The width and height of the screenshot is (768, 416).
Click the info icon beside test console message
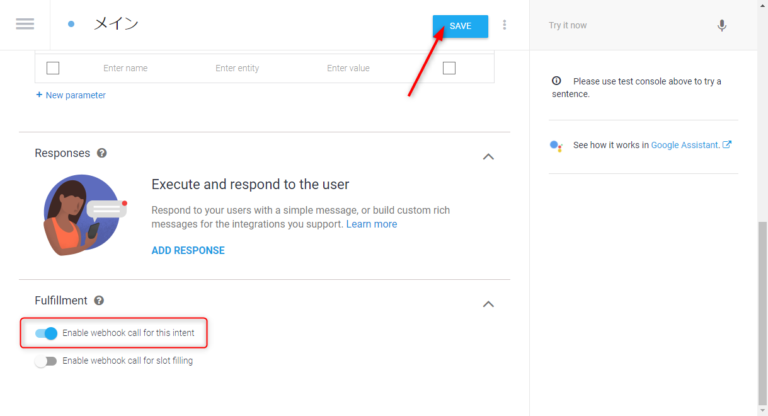click(556, 81)
